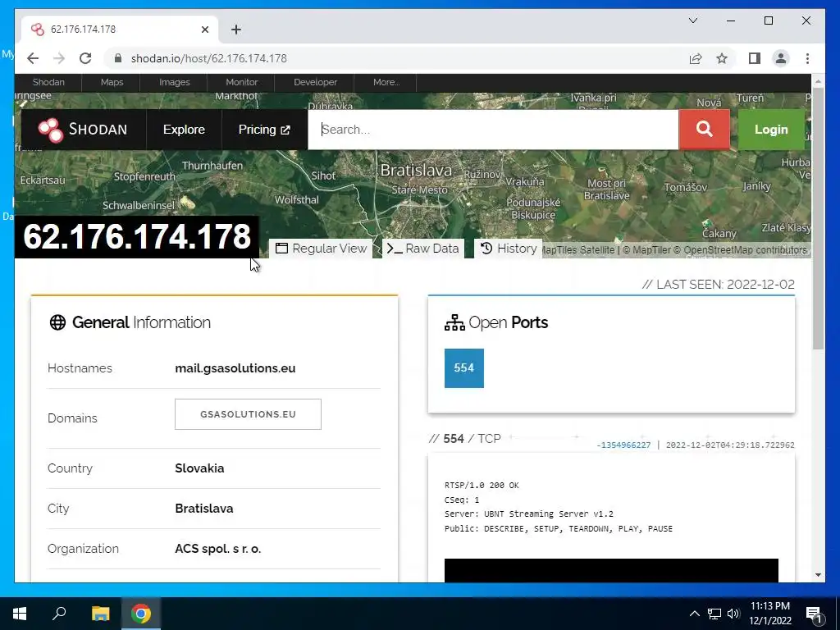Open Pricing external link
Image resolution: width=840 pixels, height=630 pixels.
click(264, 130)
